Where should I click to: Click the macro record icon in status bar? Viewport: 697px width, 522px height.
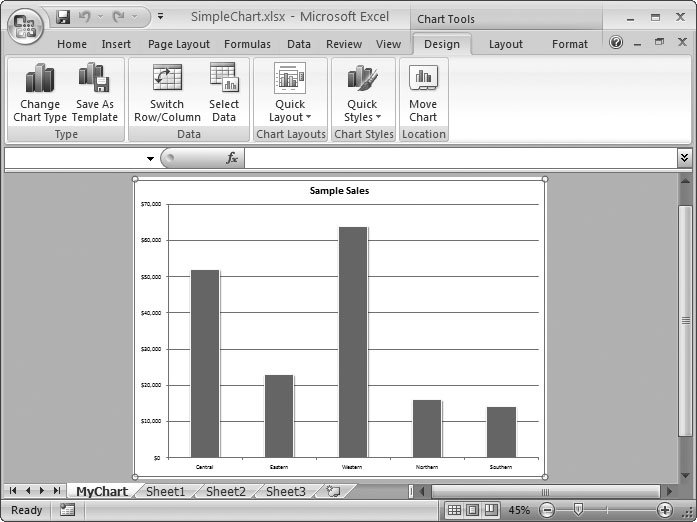pos(68,510)
